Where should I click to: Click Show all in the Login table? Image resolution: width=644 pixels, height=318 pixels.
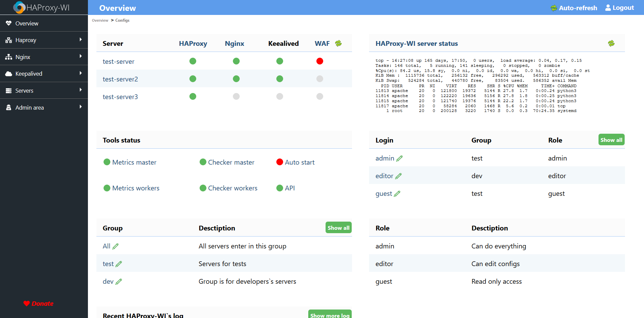click(x=611, y=139)
